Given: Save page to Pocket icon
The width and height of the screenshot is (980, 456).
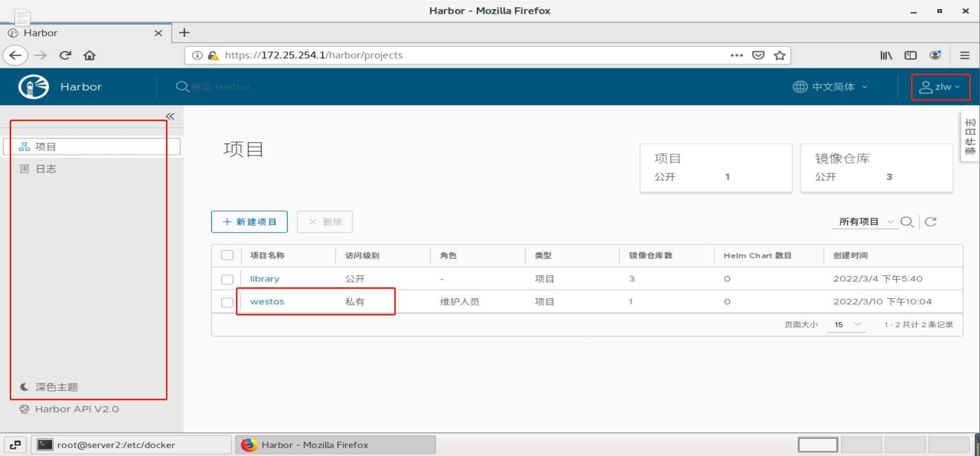Looking at the screenshot, I should click(x=758, y=55).
